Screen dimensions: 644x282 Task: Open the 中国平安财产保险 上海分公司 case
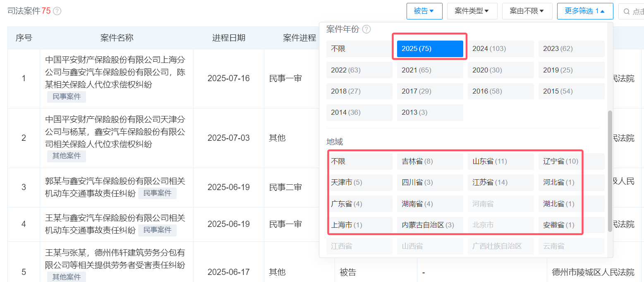[x=115, y=72]
